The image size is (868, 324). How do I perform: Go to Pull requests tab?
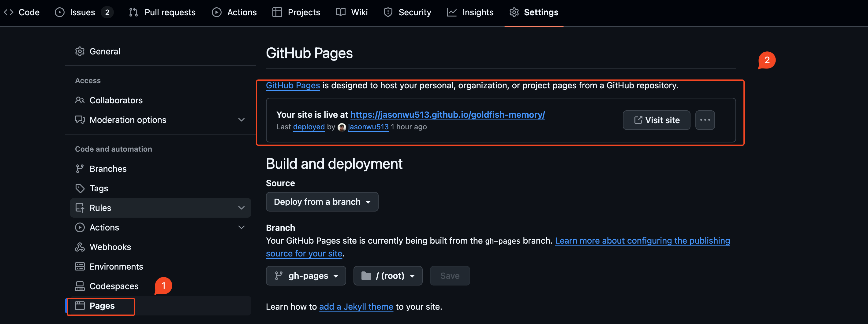[162, 13]
